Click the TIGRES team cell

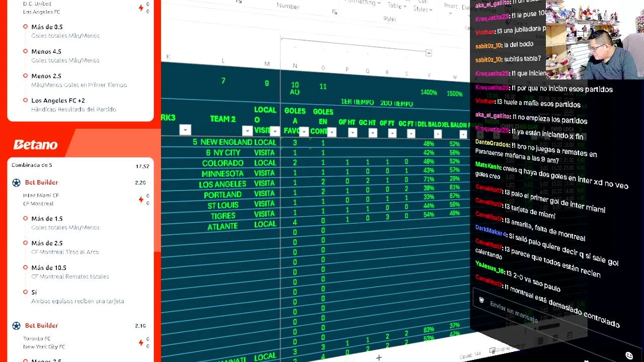[x=223, y=216]
